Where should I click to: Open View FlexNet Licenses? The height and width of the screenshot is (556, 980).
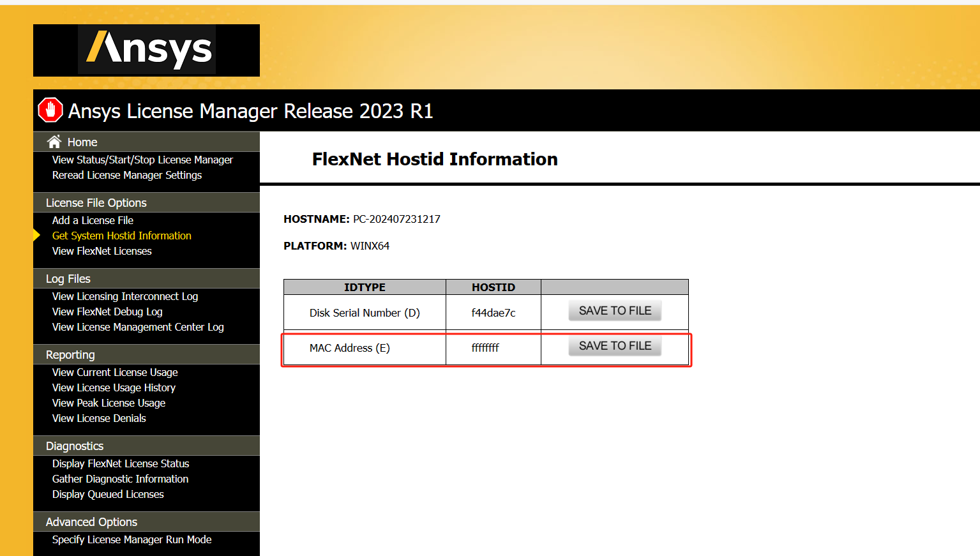point(102,251)
